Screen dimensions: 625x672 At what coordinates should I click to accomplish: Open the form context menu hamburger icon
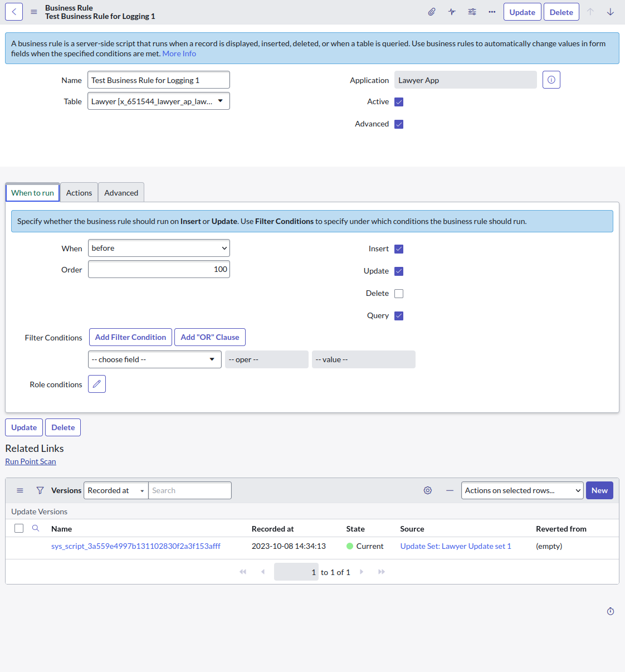pos(34,12)
